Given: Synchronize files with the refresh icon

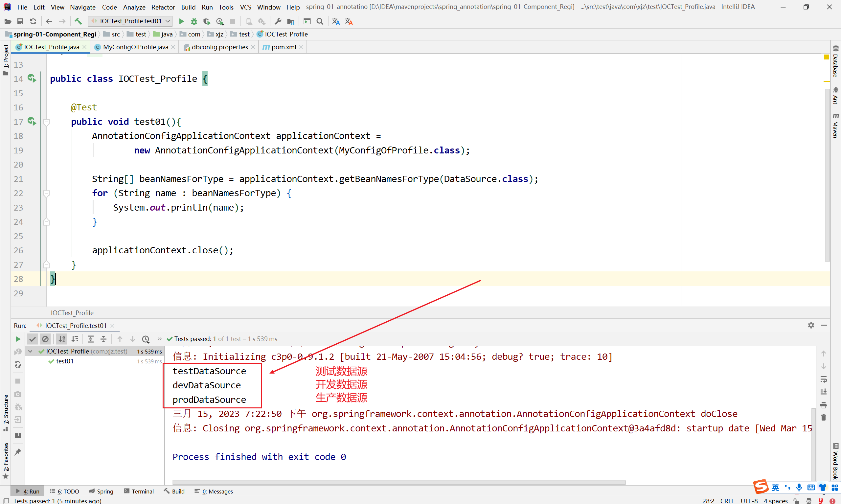Looking at the screenshot, I should pyautogui.click(x=33, y=21).
